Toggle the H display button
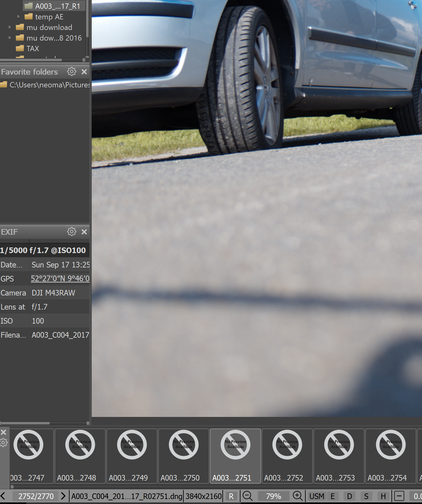The width and height of the screenshot is (422, 504). click(383, 496)
